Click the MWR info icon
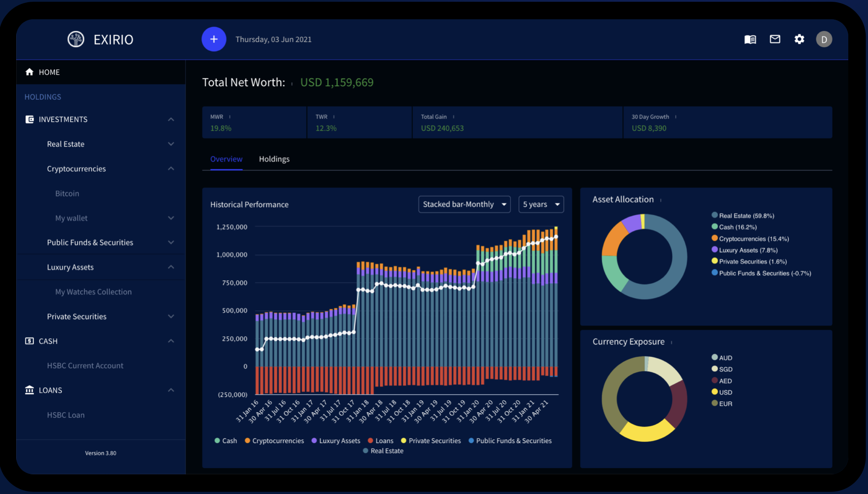868x494 pixels. 230,117
